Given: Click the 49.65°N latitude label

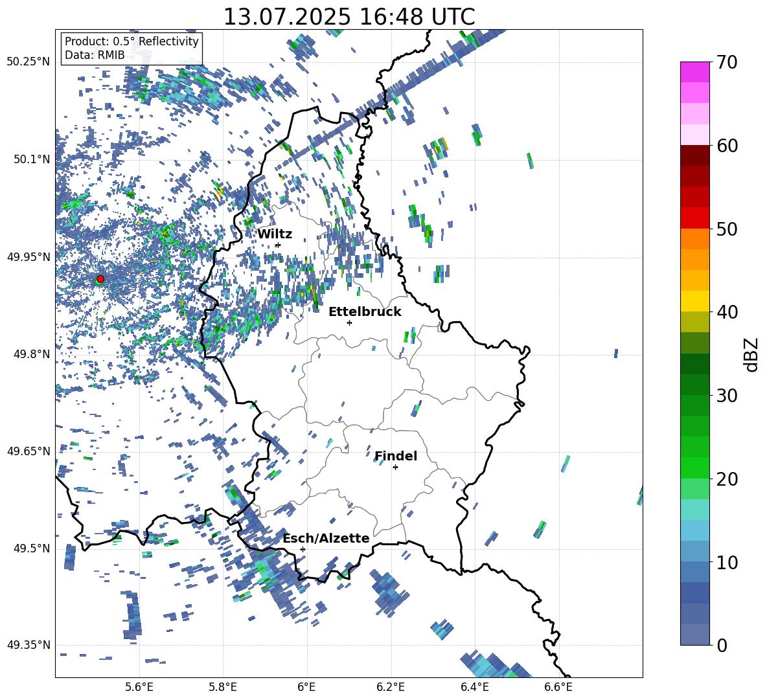Looking at the screenshot, I should pyautogui.click(x=29, y=451).
